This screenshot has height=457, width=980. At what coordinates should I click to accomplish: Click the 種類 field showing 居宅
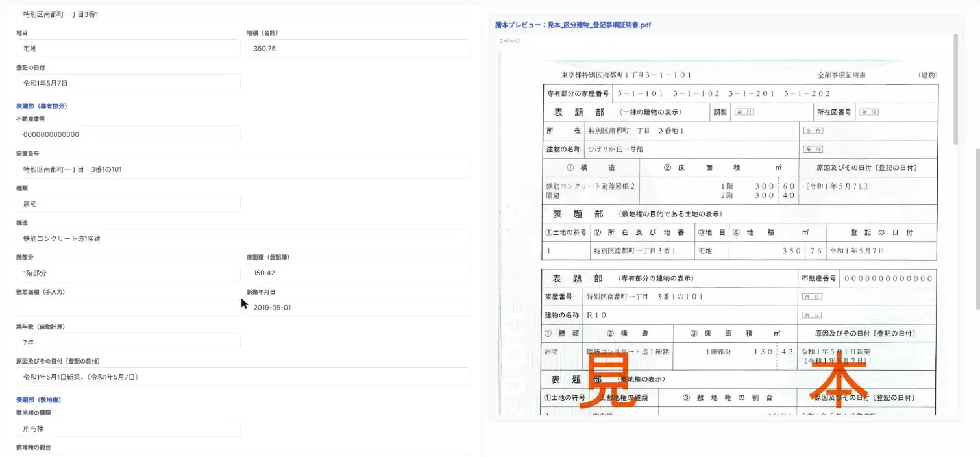pos(128,204)
